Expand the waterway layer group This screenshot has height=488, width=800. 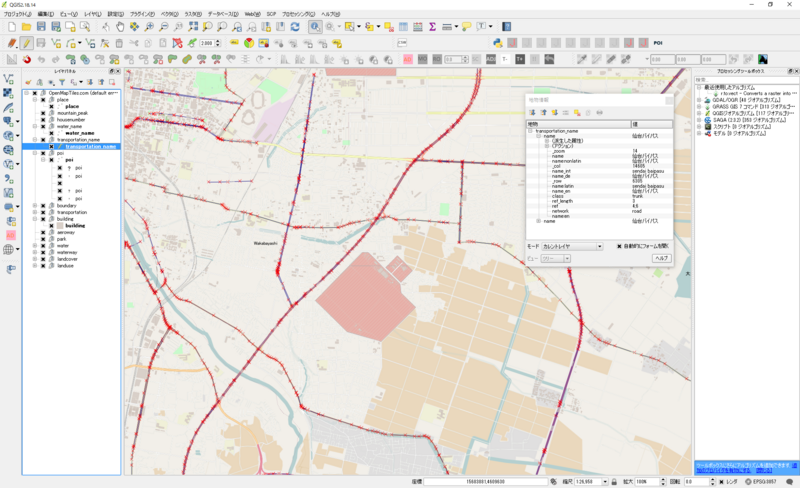pos(35,252)
